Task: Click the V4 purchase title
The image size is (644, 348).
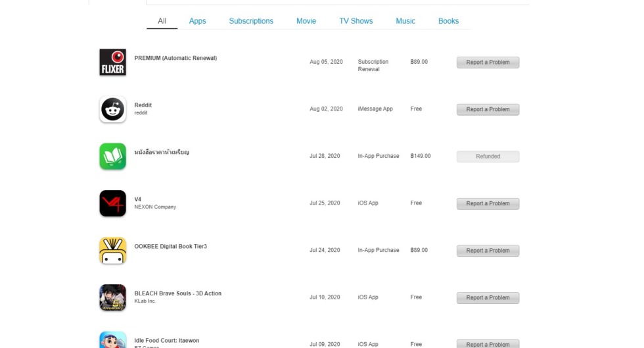Action: [x=137, y=199]
